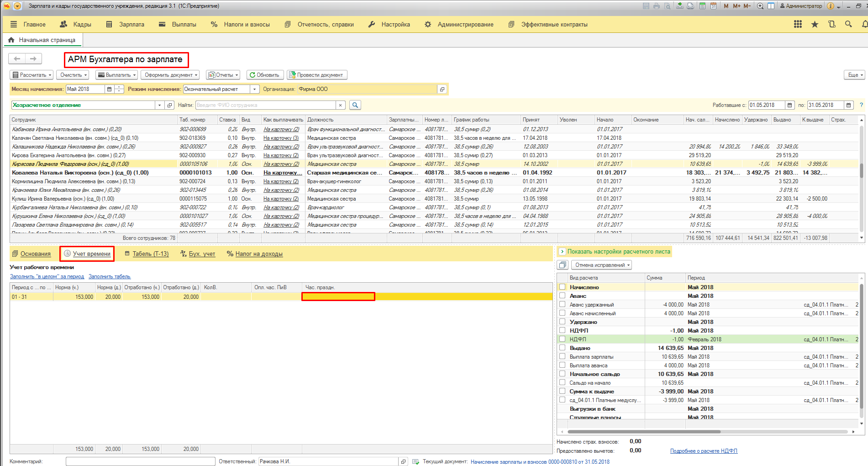Expand the Режим начисления dropdown

pyautogui.click(x=255, y=89)
